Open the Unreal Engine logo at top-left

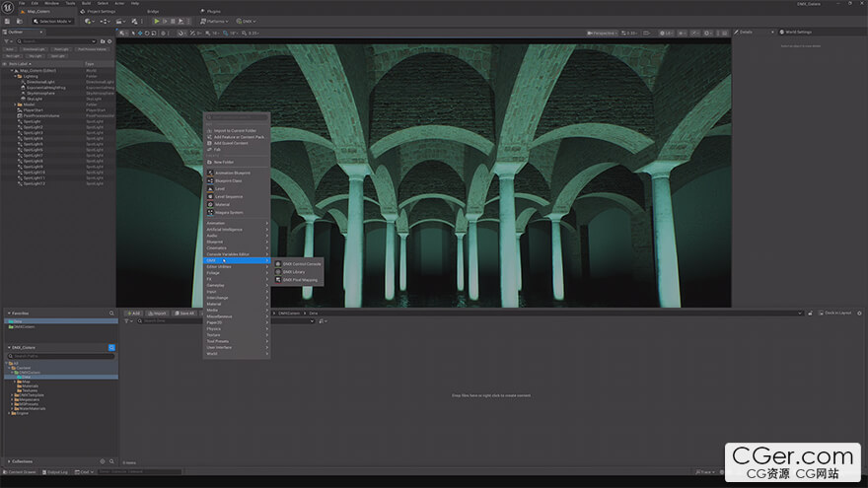tap(8, 7)
